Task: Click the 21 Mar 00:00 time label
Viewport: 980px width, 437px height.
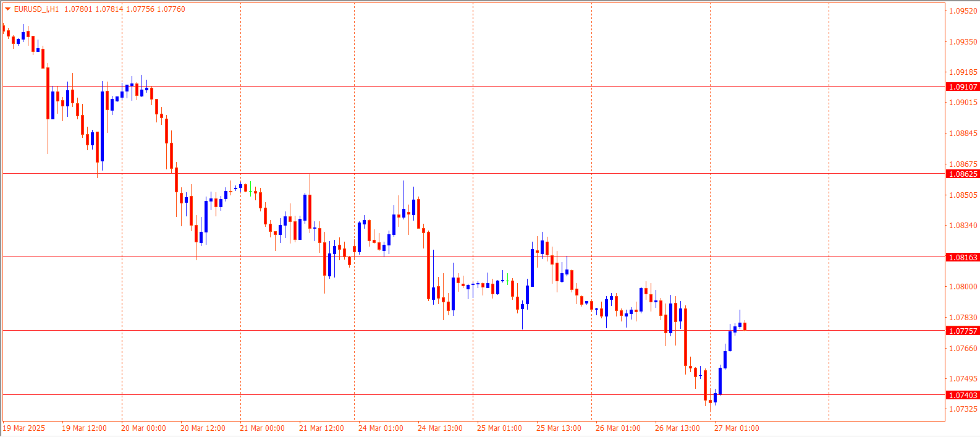Action: (x=262, y=428)
